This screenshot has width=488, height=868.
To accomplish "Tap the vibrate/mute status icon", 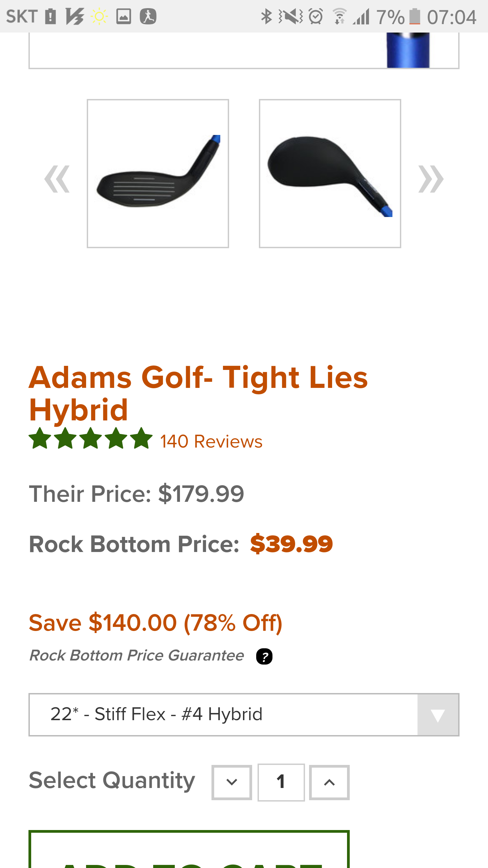I will point(291,16).
